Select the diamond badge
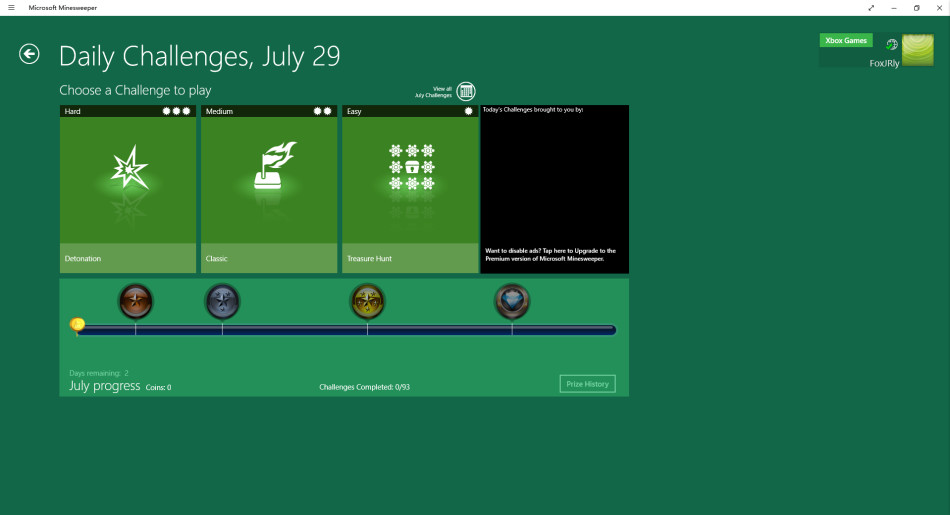The image size is (950, 515). (512, 301)
